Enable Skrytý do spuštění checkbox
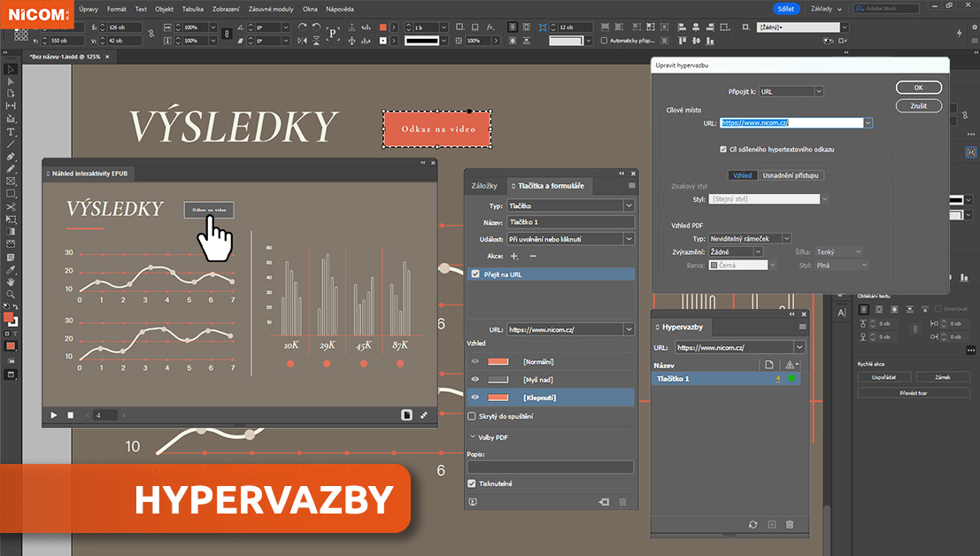The width and height of the screenshot is (980, 556). (x=472, y=416)
